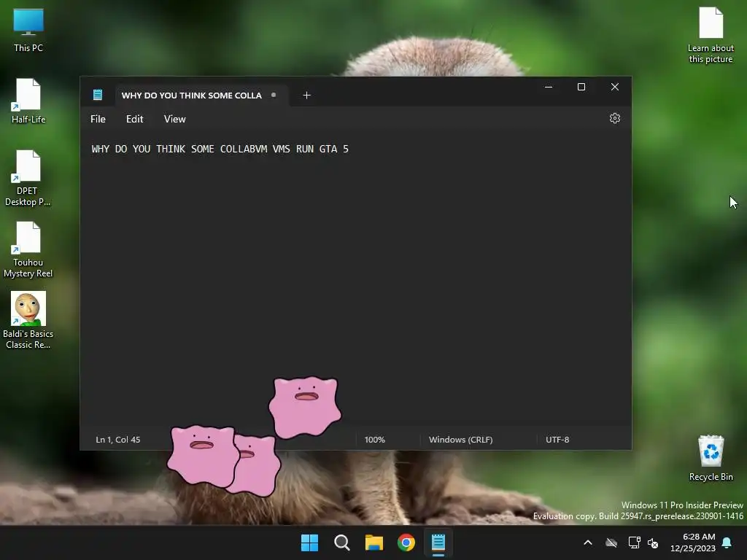Open network status tray icon
The image size is (747, 560).
point(634,542)
